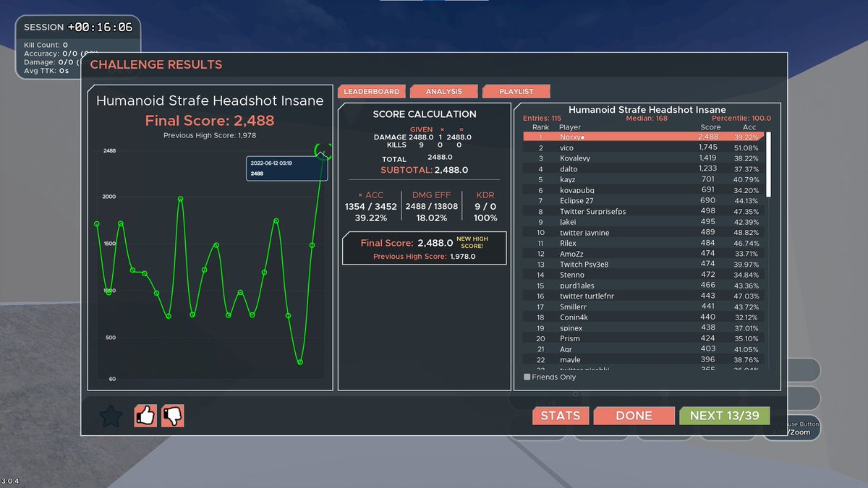Click Previous High Score: 1,978 under graph title

pos(210,135)
